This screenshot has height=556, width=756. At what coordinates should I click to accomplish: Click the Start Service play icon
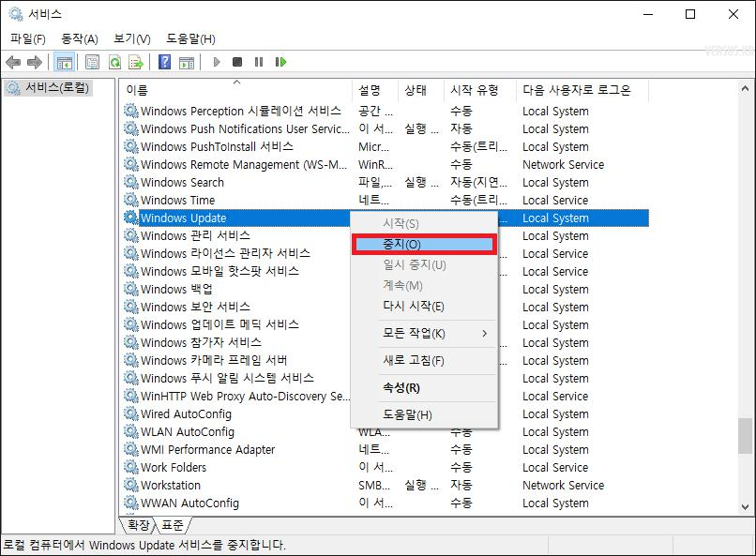pos(217,62)
